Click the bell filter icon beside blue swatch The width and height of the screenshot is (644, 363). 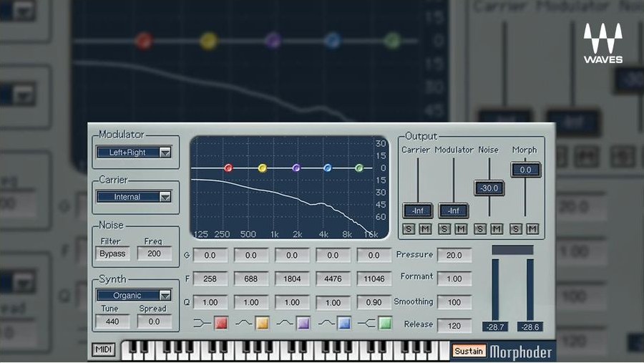[x=326, y=324]
